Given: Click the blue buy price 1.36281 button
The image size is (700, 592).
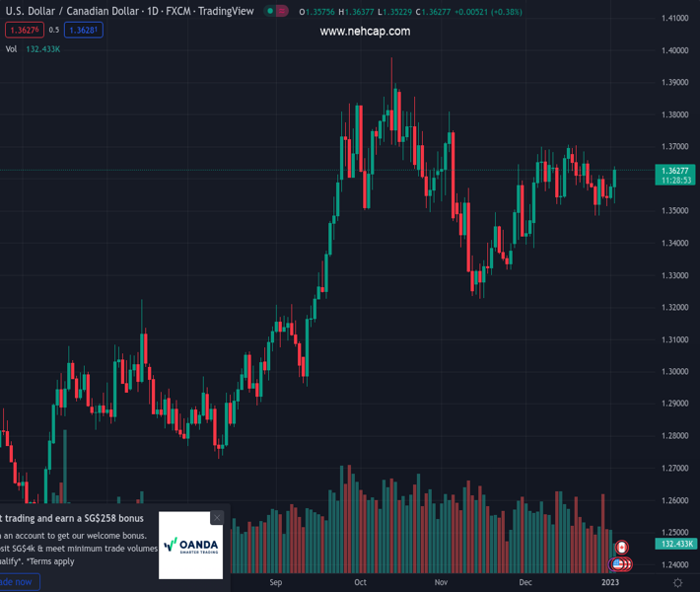Looking at the screenshot, I should [83, 30].
